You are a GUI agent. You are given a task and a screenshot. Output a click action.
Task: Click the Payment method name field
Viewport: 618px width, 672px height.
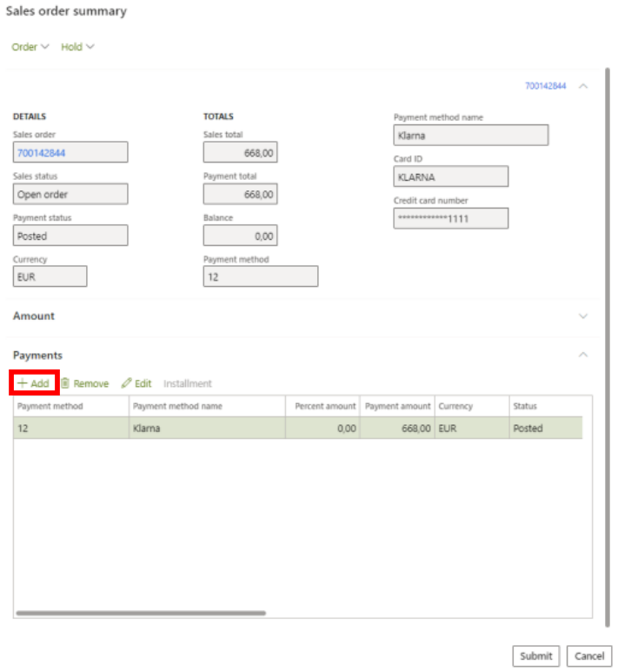[x=470, y=136]
